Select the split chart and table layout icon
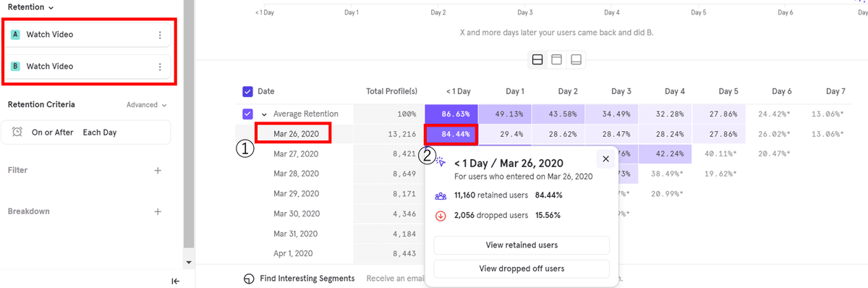 pos(537,59)
